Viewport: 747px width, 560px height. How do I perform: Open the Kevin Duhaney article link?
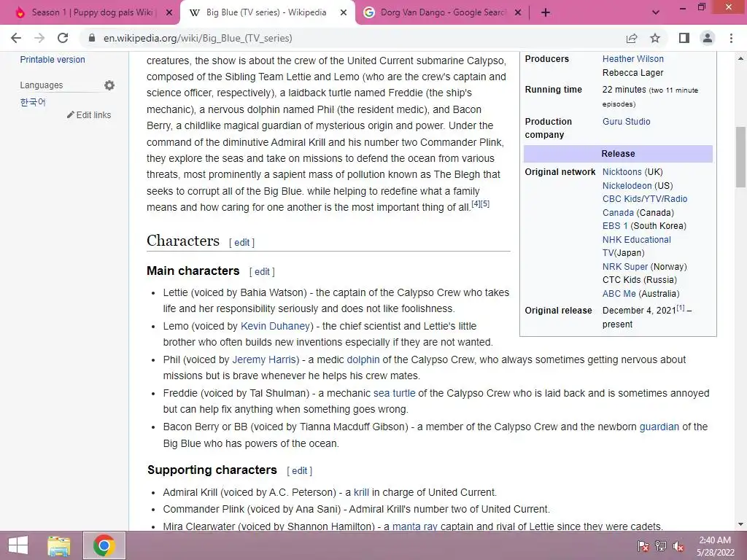coord(275,326)
